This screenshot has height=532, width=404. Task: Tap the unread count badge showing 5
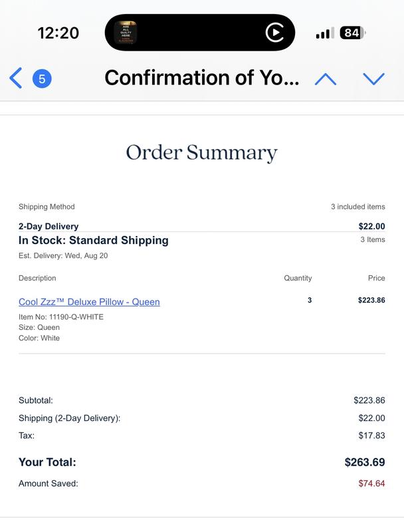(42, 79)
